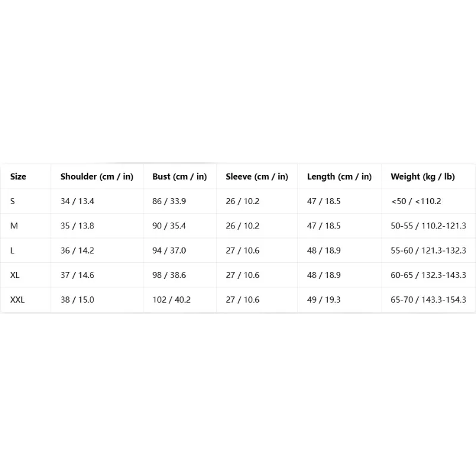
Task: Click bust value 102 / 40.2
Action: click(171, 300)
